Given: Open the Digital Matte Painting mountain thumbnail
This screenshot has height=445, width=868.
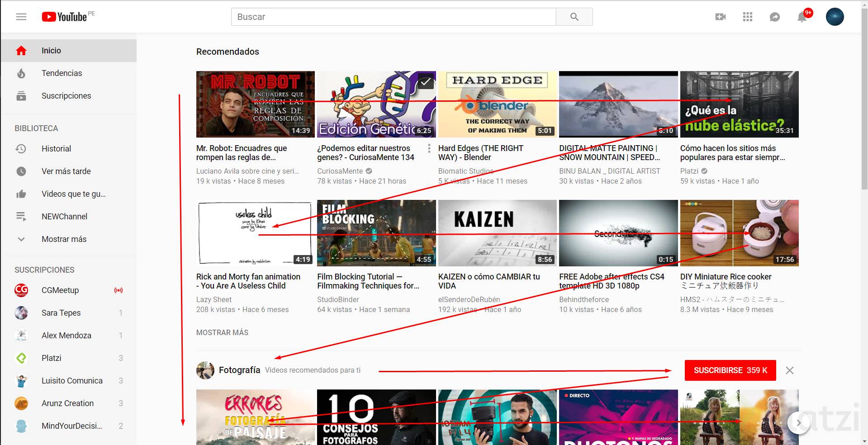Looking at the screenshot, I should tap(618, 104).
